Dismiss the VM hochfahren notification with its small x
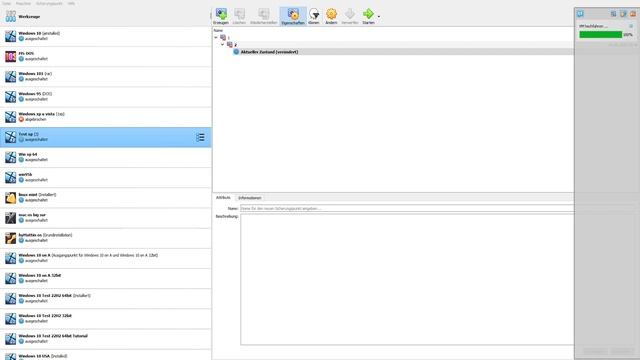 pos(631,26)
